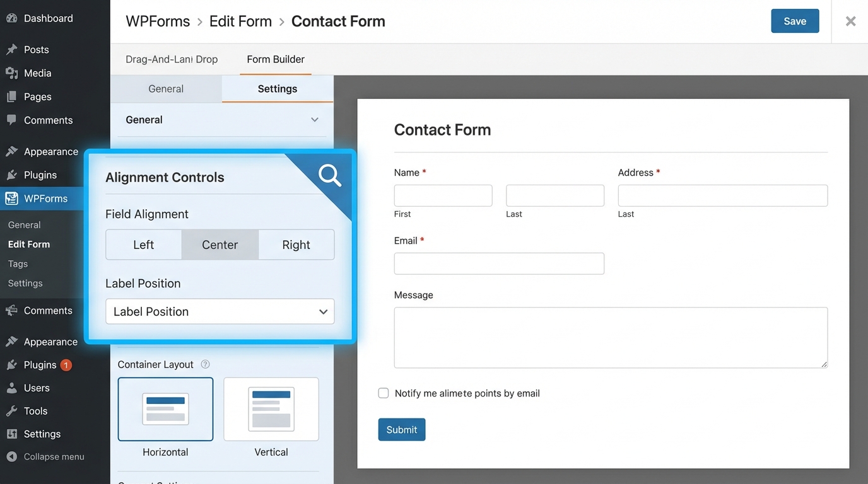The width and height of the screenshot is (868, 484).
Task: Switch to the General tab
Action: (x=166, y=88)
